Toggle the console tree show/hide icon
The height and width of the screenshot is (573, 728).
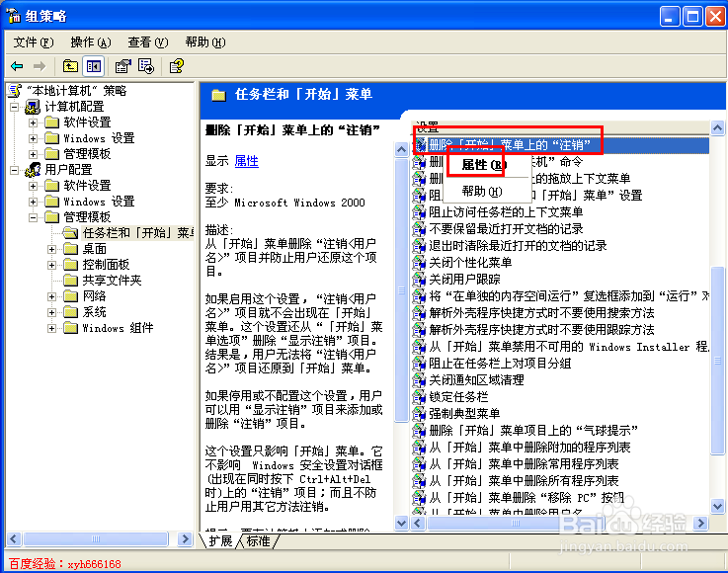pyautogui.click(x=93, y=66)
